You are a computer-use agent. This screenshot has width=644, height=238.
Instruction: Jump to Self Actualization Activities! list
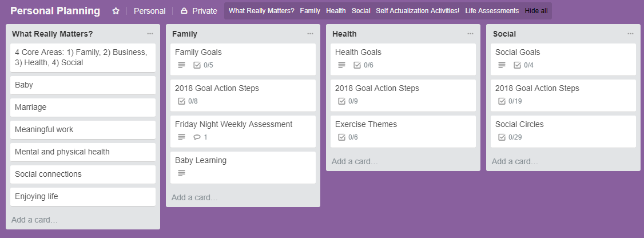point(418,11)
